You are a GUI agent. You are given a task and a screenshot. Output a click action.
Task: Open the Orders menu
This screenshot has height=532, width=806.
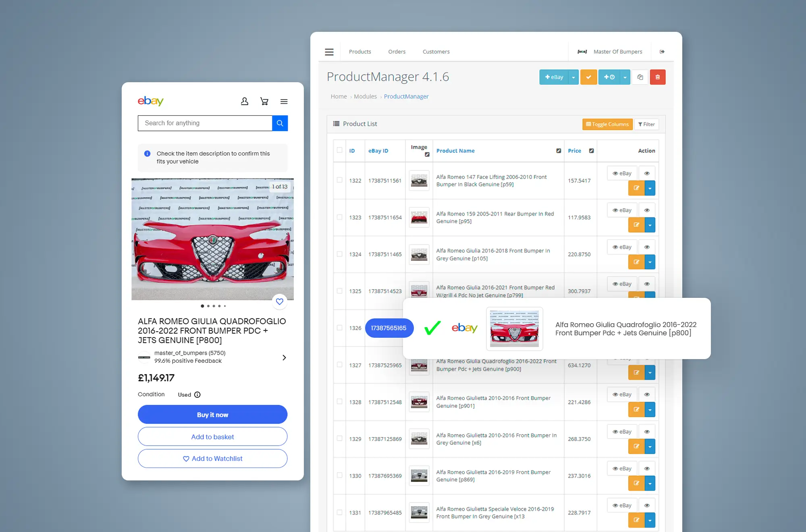[x=397, y=52]
